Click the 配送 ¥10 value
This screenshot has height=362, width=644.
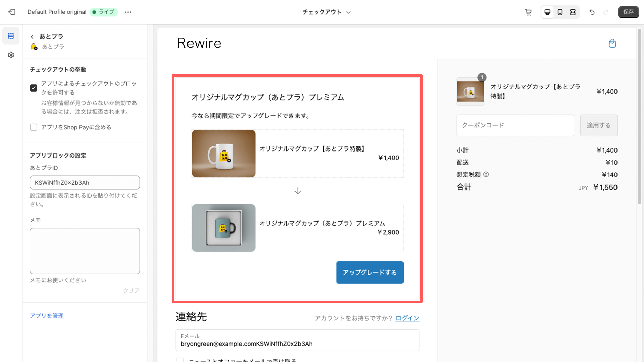tap(611, 163)
